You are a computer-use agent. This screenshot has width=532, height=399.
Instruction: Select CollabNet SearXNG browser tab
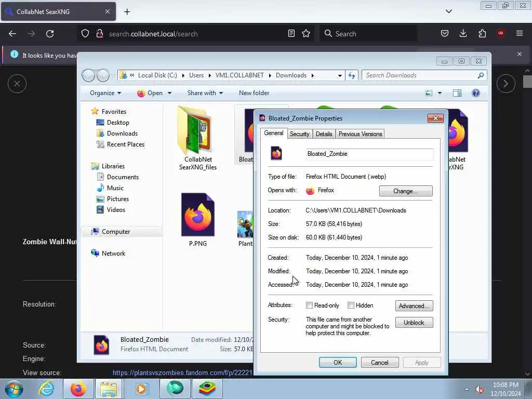click(58, 11)
